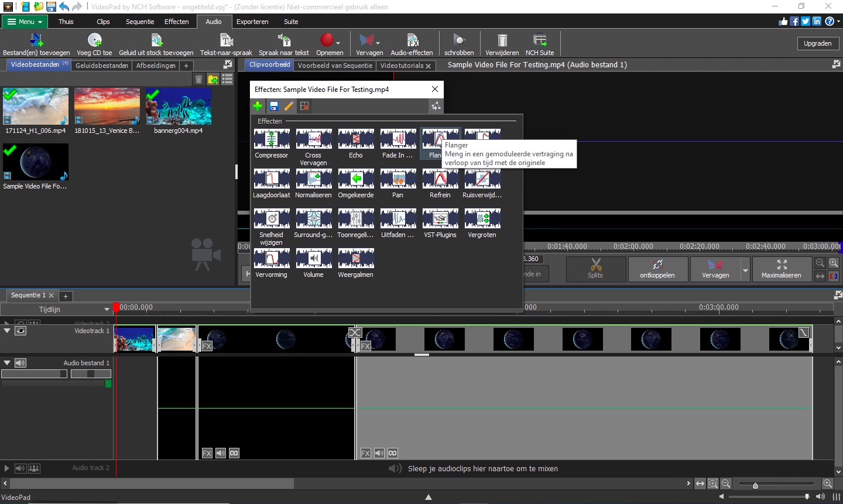Click the schrobben toolbar icon
The image size is (843, 504).
pos(459,41)
